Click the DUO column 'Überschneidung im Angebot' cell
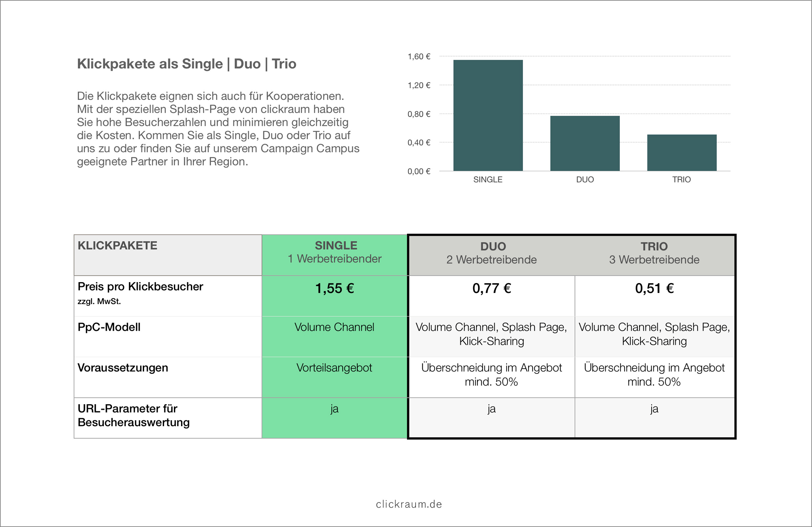The width and height of the screenshot is (812, 527). [x=492, y=377]
